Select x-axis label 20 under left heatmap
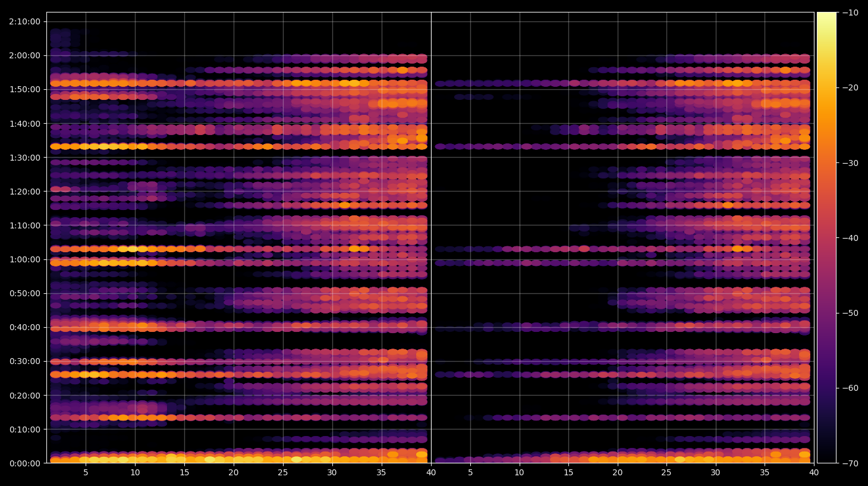 pos(234,473)
